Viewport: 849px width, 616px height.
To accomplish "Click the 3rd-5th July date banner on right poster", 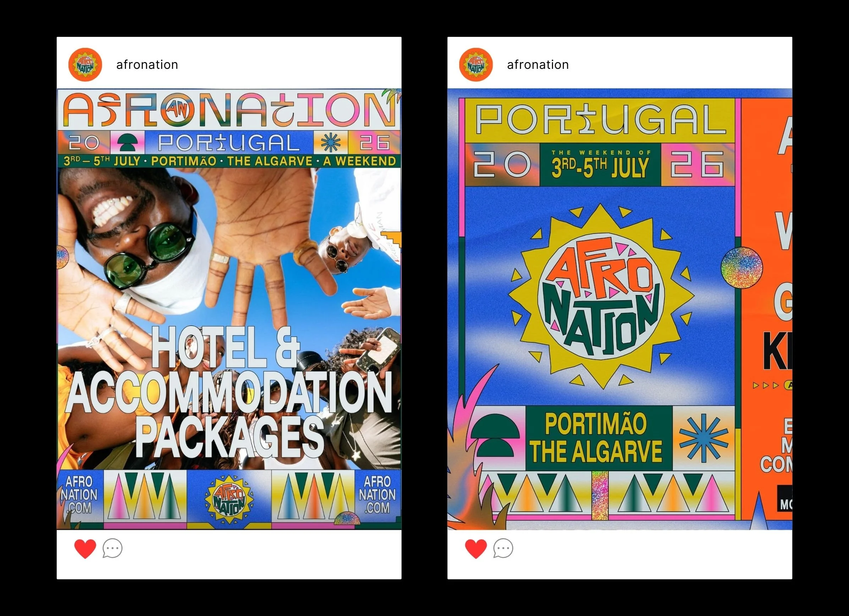I will click(601, 165).
